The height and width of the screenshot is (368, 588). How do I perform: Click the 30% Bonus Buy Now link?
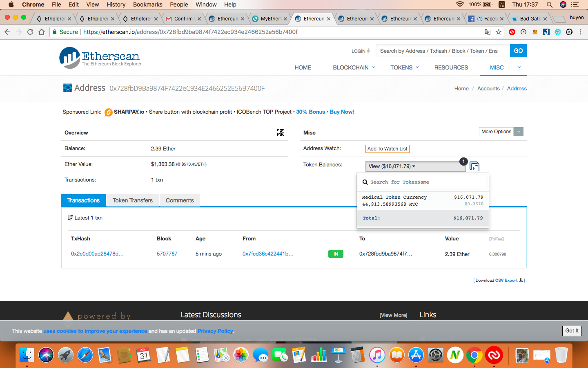tap(325, 112)
